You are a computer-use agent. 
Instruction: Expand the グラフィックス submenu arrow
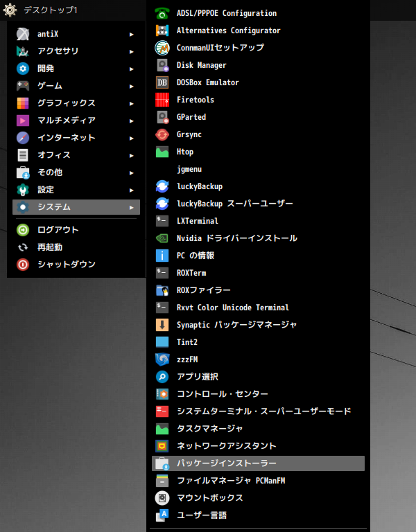(132, 103)
